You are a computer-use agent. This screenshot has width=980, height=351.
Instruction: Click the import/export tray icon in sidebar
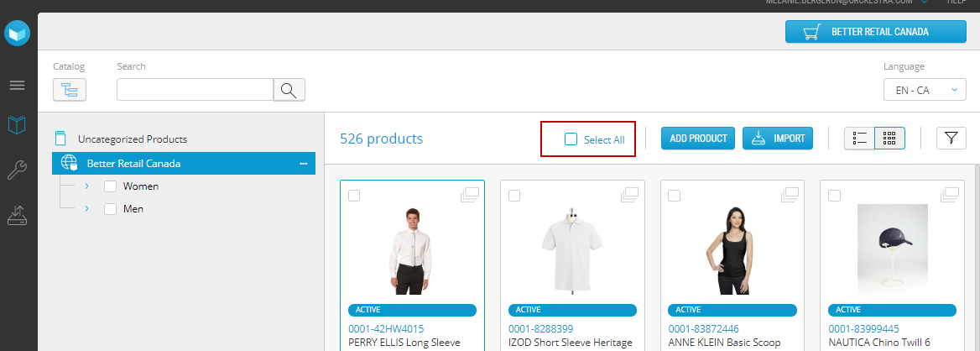point(18,216)
